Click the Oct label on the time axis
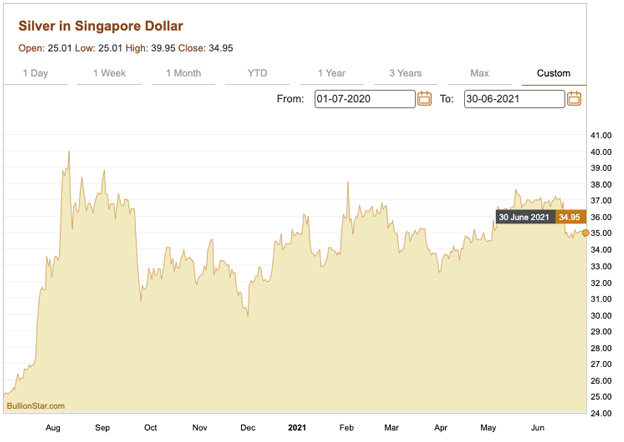The width and height of the screenshot is (624, 442). click(x=150, y=428)
